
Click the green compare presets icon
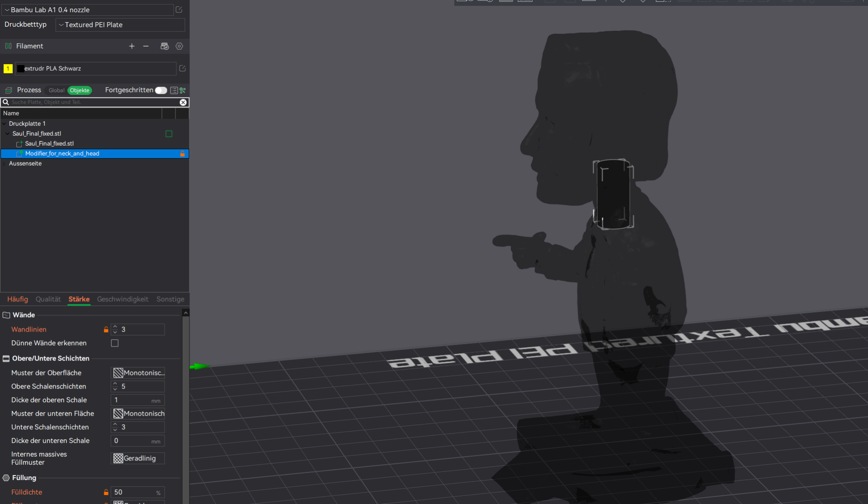point(183,90)
